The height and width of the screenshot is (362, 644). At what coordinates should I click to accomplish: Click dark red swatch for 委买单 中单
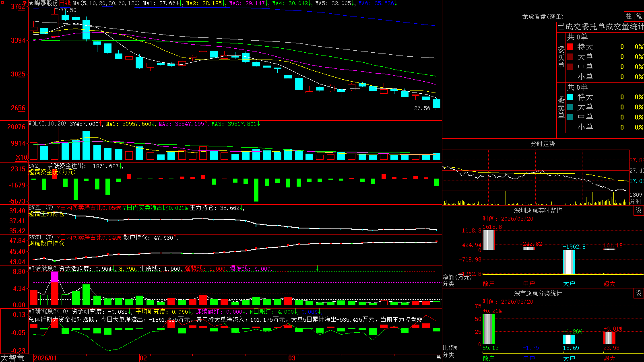click(570, 67)
